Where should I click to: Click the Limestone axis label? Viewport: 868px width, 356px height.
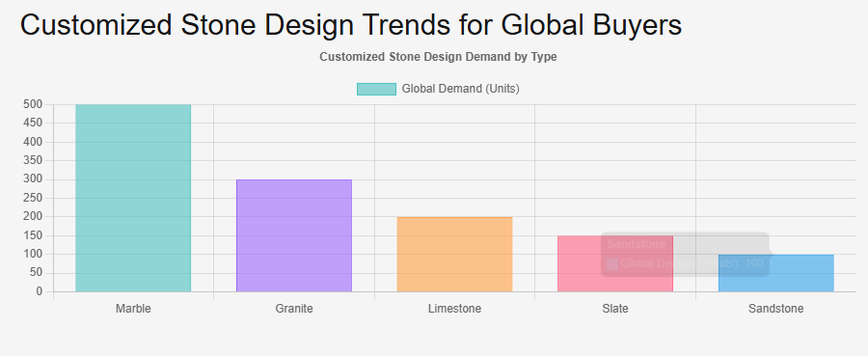[x=454, y=309]
